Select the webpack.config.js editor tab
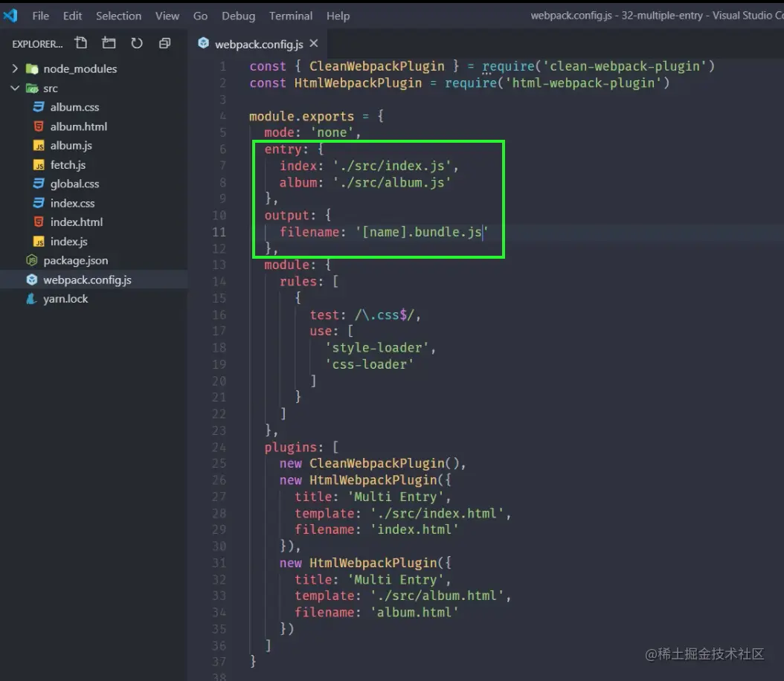The image size is (784, 681). pos(258,44)
